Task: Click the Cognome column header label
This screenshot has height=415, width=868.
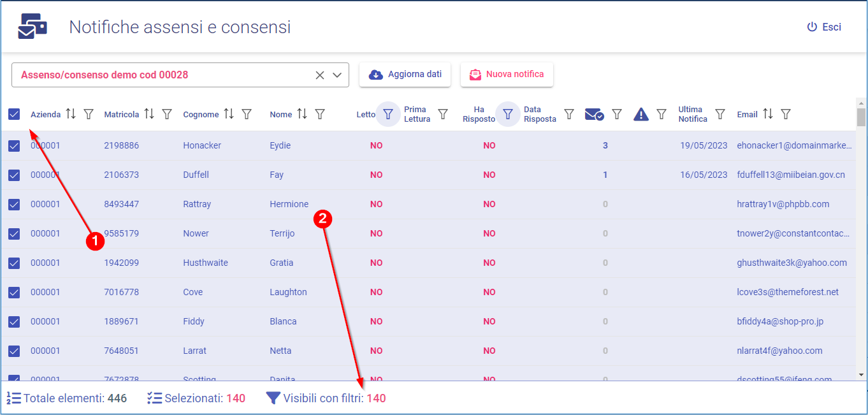Action: [x=201, y=115]
